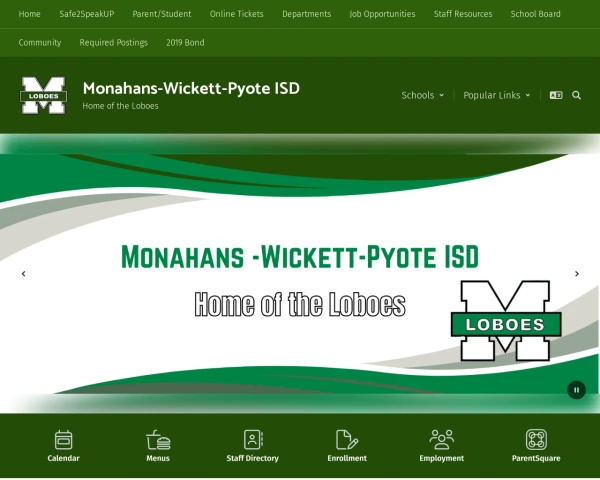Pause the slideshow

pos(576,390)
